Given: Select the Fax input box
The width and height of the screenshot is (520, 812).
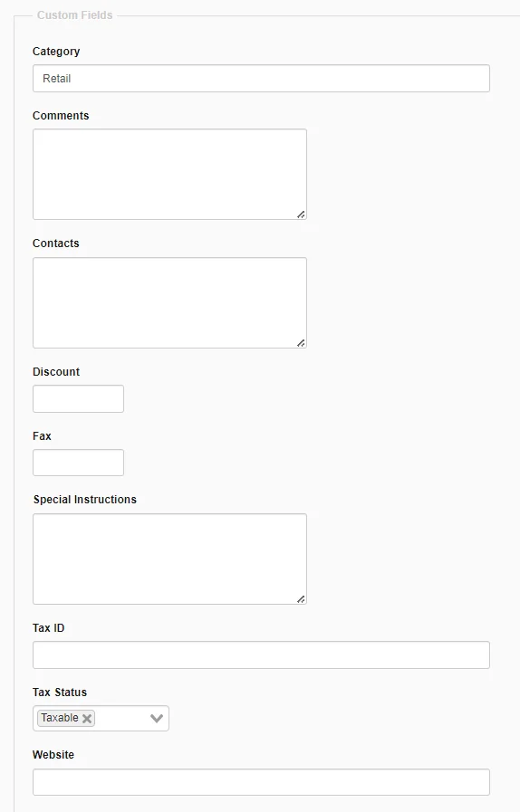Looking at the screenshot, I should pyautogui.click(x=78, y=463).
